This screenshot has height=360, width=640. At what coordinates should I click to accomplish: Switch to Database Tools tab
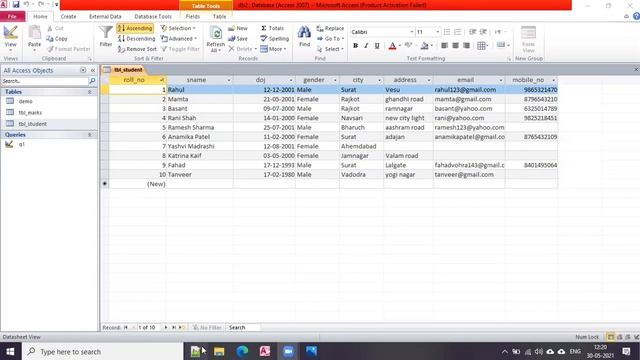pos(153,16)
